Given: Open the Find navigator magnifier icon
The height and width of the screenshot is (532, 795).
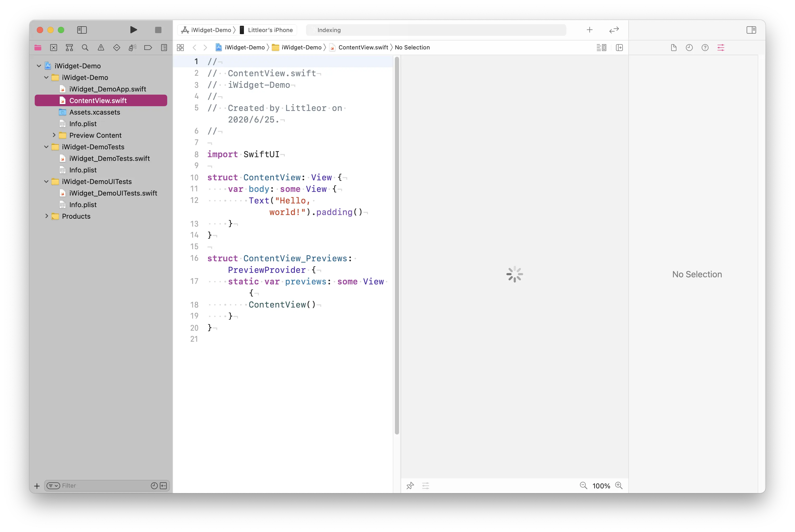Looking at the screenshot, I should coord(85,48).
